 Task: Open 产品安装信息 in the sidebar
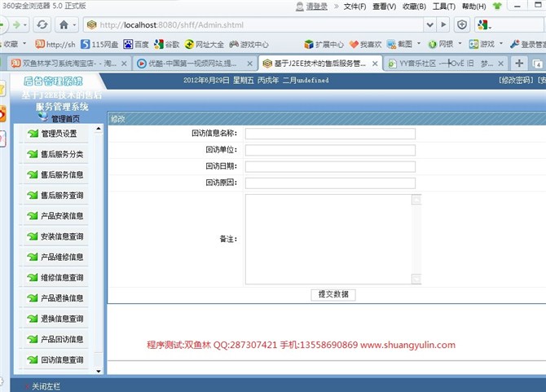pos(62,216)
